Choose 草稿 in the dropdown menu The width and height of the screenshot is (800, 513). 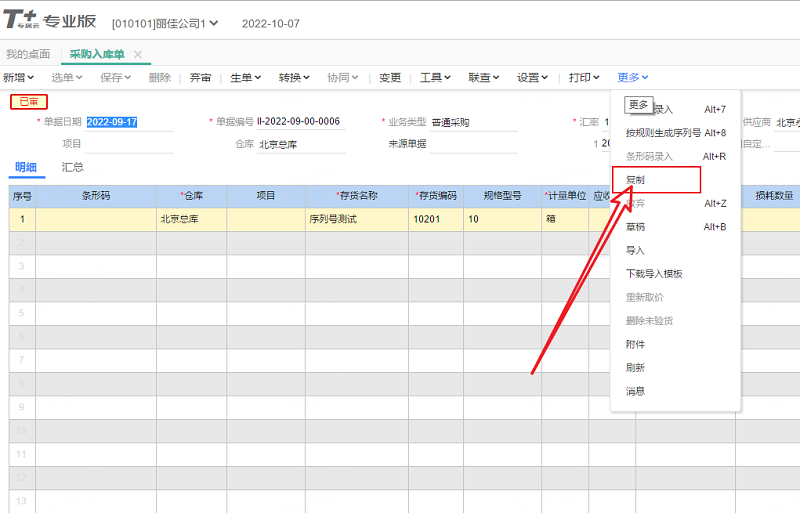636,227
